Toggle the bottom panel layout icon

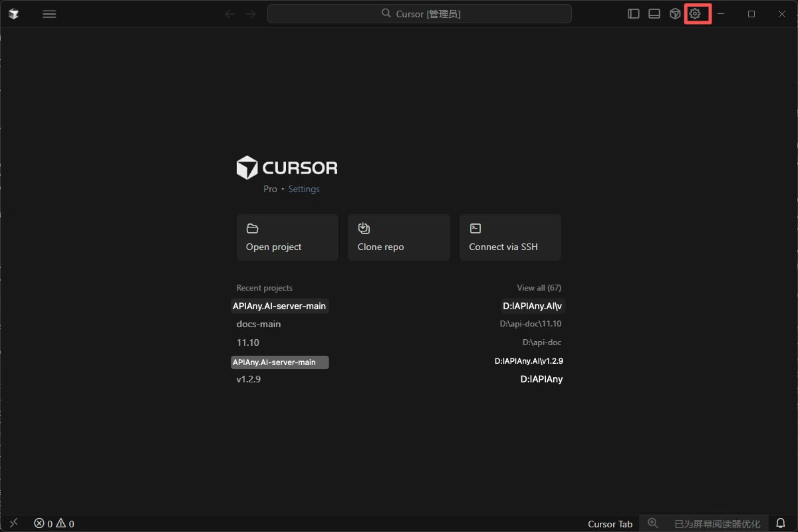(x=654, y=14)
